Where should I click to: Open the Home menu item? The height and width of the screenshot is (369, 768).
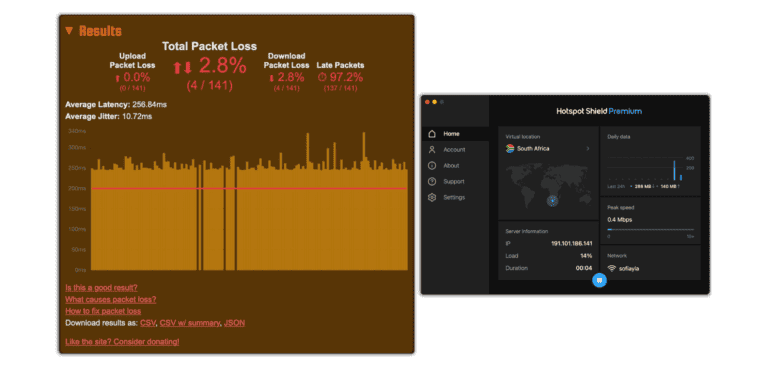455,134
